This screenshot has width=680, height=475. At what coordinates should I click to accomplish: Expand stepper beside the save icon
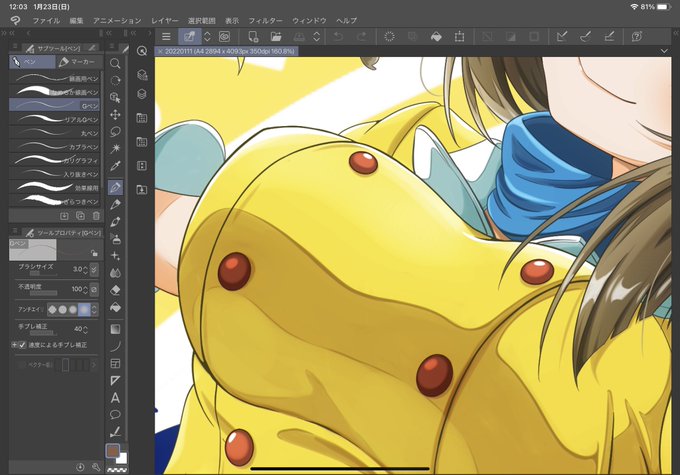coord(317,36)
